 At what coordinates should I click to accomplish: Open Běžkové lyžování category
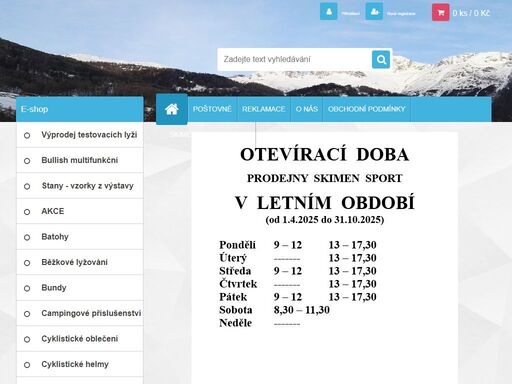click(x=80, y=262)
